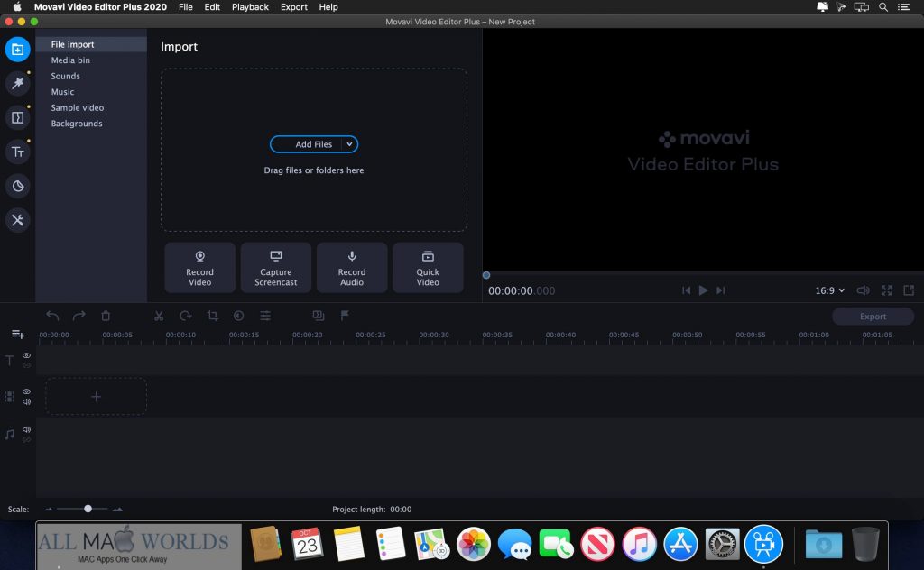Click the Export button above the timeline
This screenshot has width=924, height=570.
pos(873,317)
